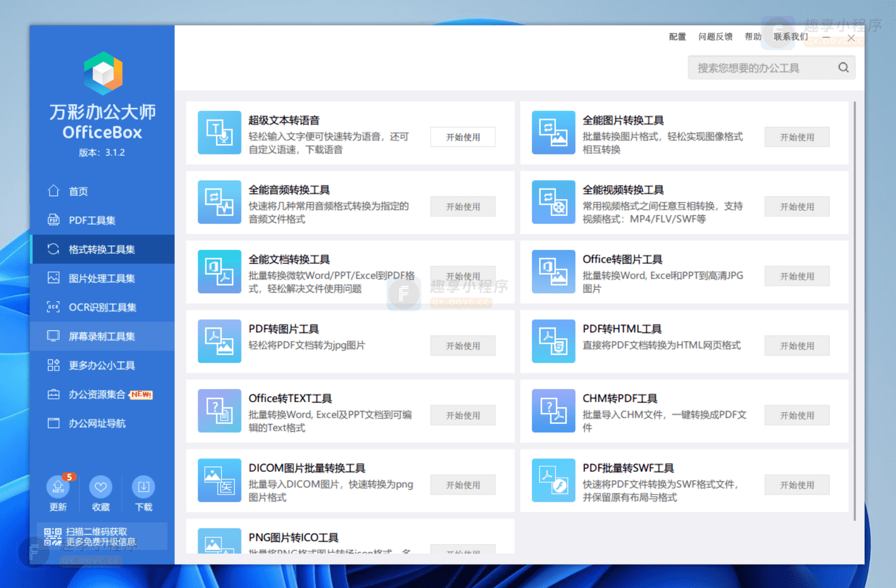Open the 全能视频转换工具 icon

click(553, 202)
